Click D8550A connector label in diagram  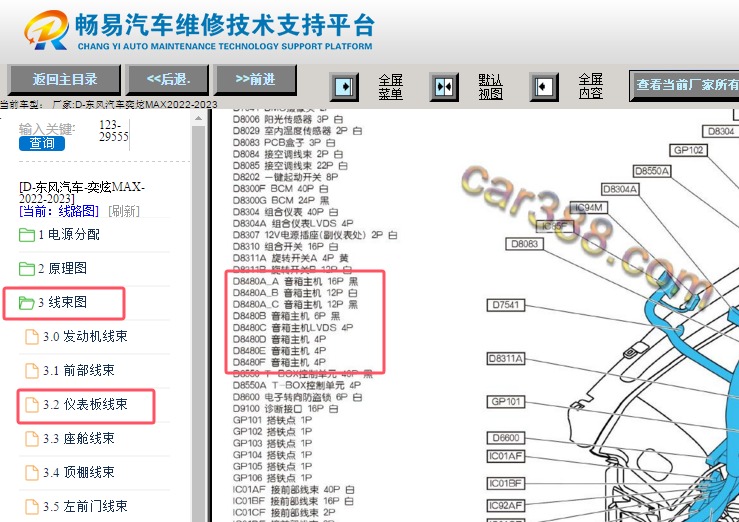pyautogui.click(x=652, y=171)
